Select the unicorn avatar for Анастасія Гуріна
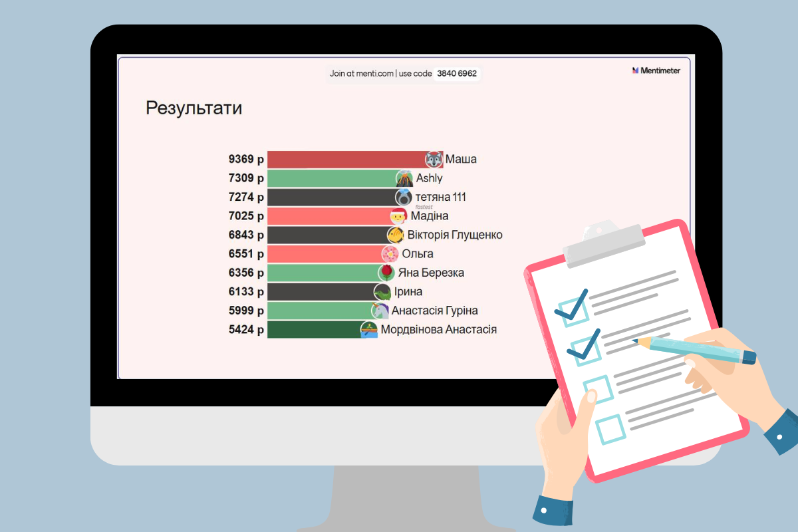The height and width of the screenshot is (532, 798). click(380, 311)
